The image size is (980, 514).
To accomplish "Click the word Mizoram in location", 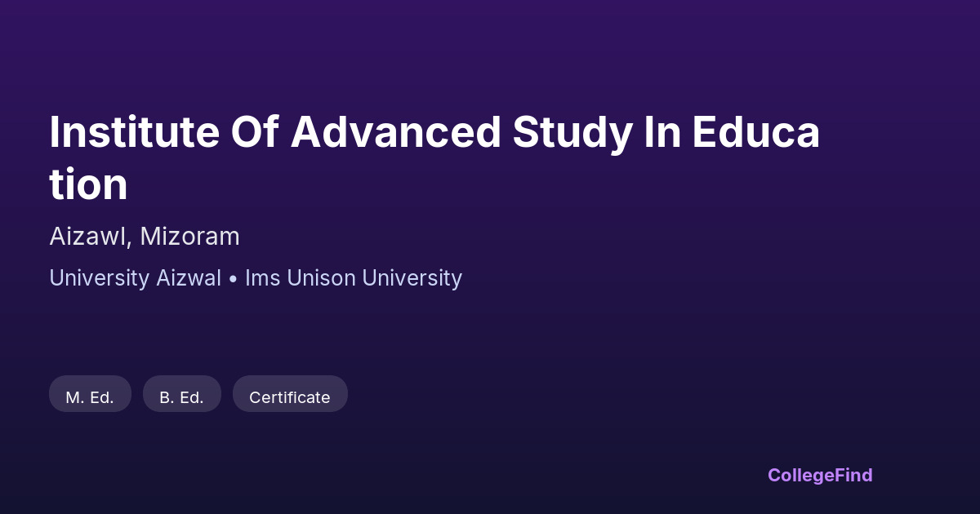I will (189, 237).
